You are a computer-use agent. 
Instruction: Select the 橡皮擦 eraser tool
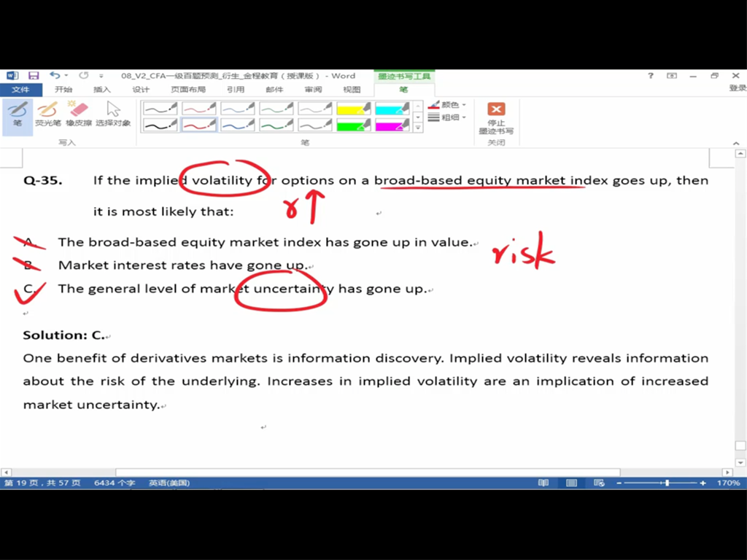coord(79,114)
